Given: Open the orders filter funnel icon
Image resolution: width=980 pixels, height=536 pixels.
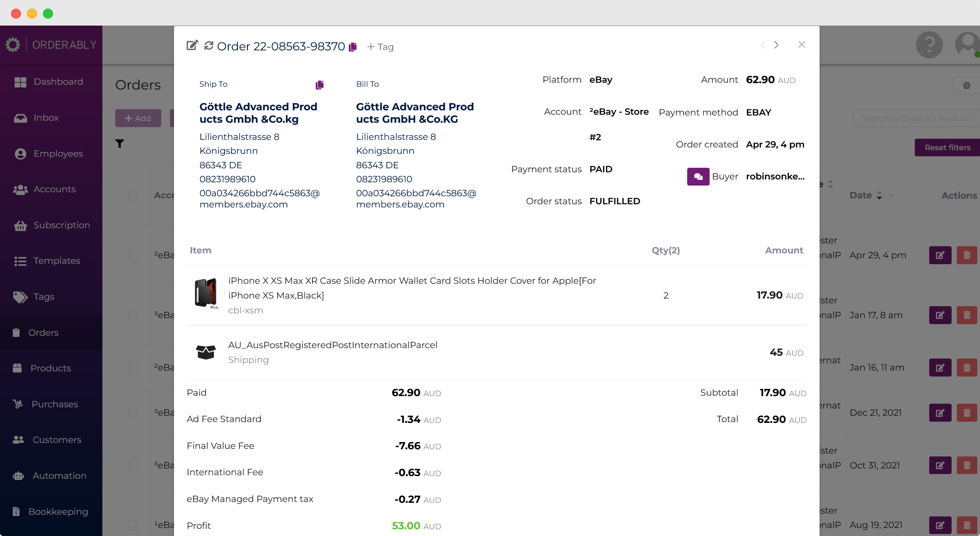Looking at the screenshot, I should [120, 143].
